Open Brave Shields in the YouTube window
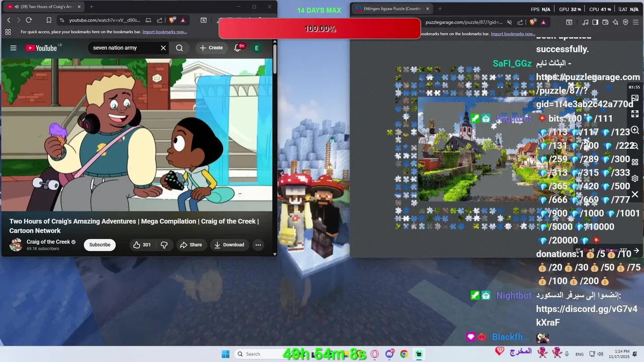This screenshot has height=362, width=644. click(x=173, y=20)
